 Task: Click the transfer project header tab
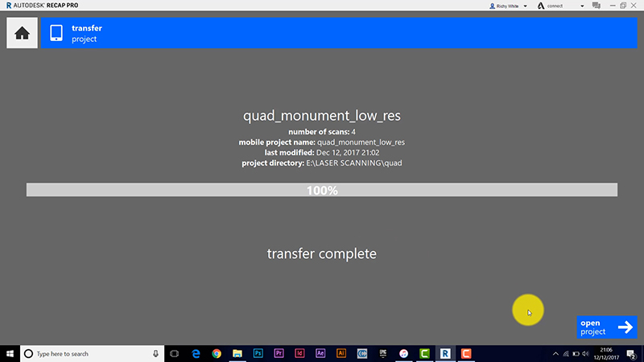pos(87,34)
